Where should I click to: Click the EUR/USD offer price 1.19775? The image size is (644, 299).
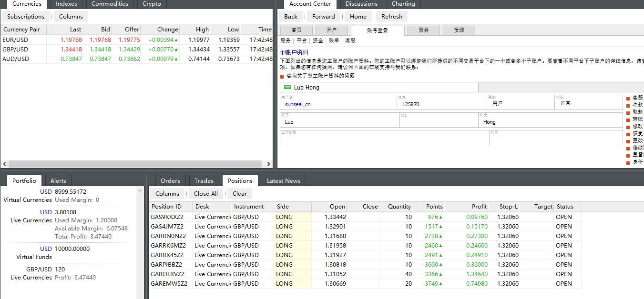pos(129,40)
